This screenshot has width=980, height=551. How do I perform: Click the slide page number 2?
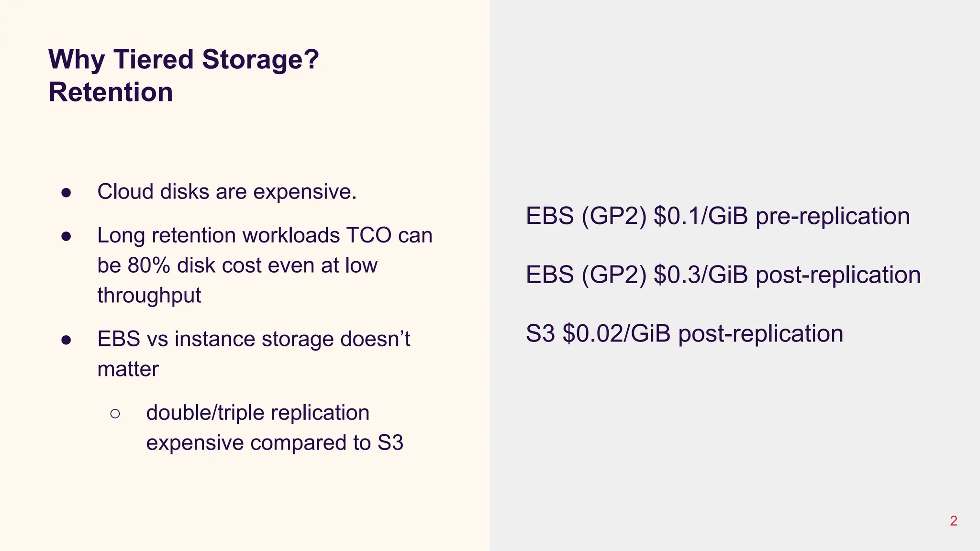tap(954, 521)
